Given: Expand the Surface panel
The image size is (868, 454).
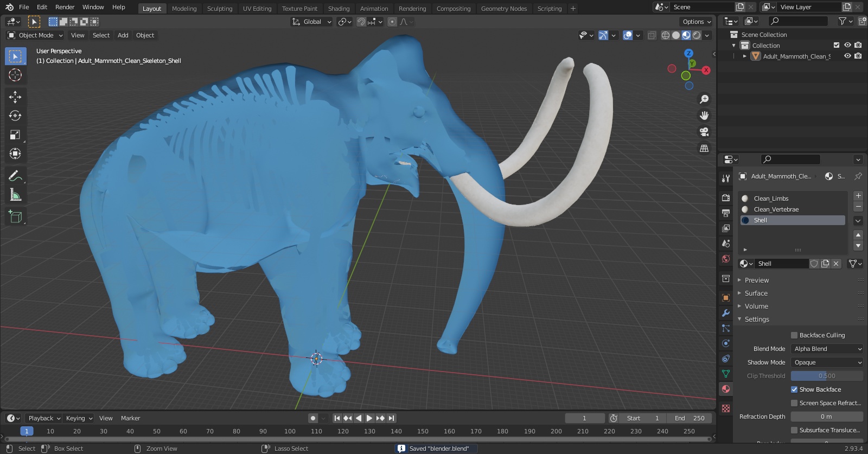Looking at the screenshot, I should [756, 293].
